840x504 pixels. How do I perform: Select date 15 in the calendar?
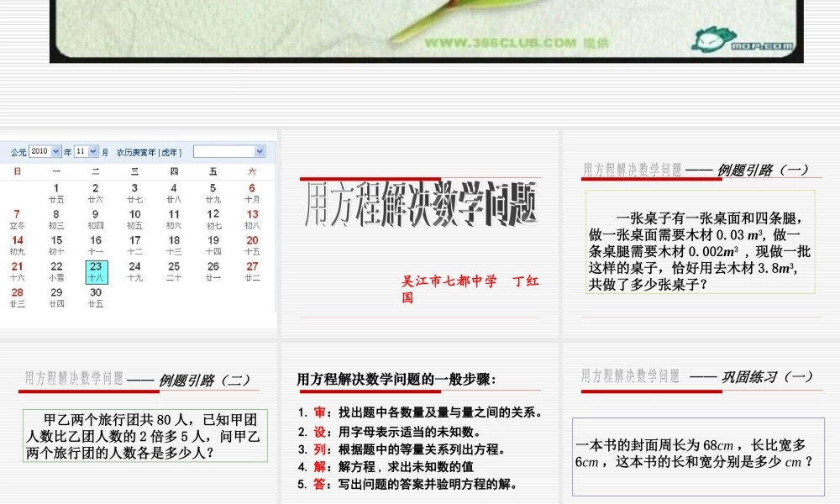pos(56,245)
